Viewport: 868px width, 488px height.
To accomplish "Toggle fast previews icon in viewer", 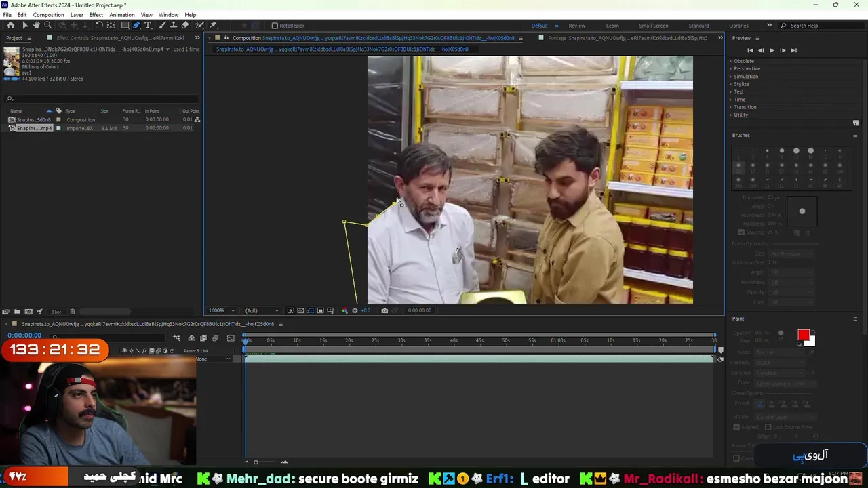I will pos(291,310).
